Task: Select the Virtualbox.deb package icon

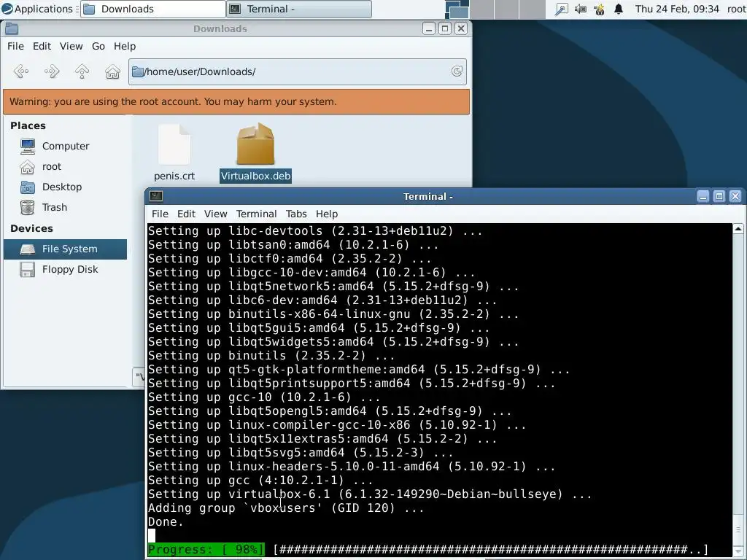Action: [255, 144]
